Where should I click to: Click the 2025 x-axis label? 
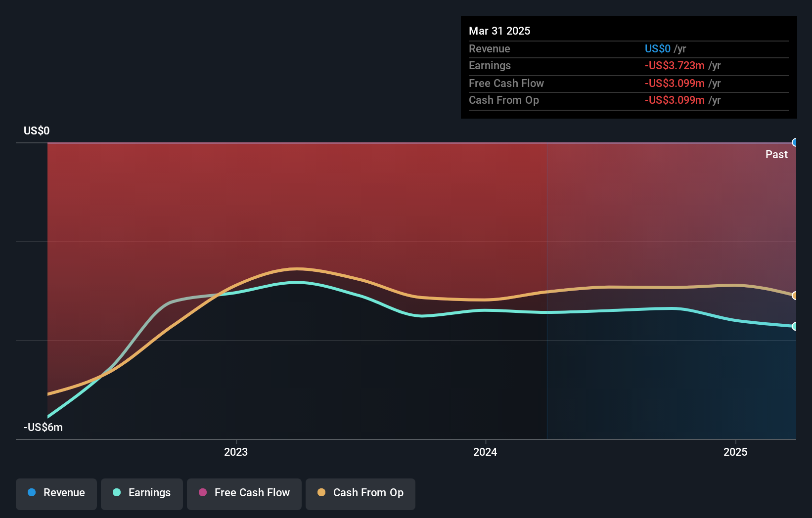point(735,452)
